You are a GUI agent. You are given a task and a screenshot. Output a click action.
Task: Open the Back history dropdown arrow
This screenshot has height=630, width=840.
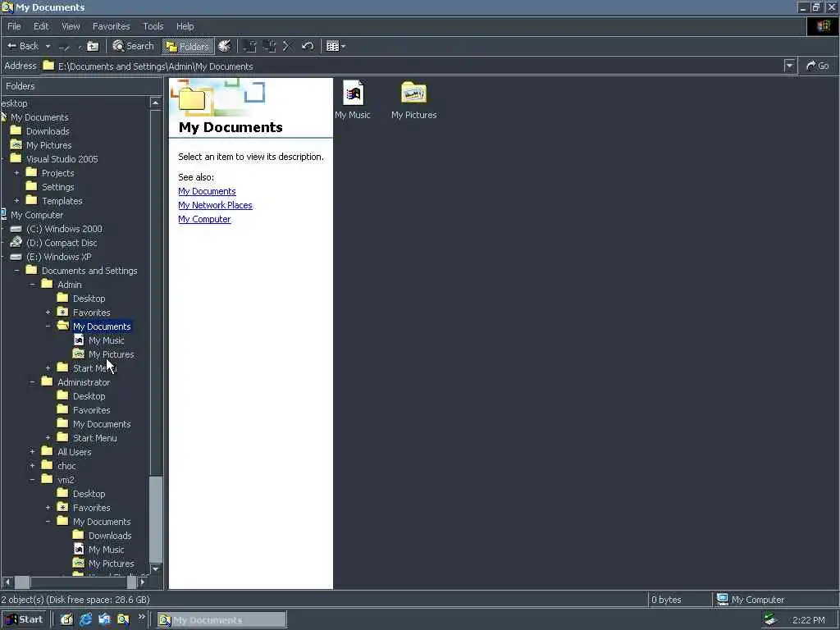[48, 46]
